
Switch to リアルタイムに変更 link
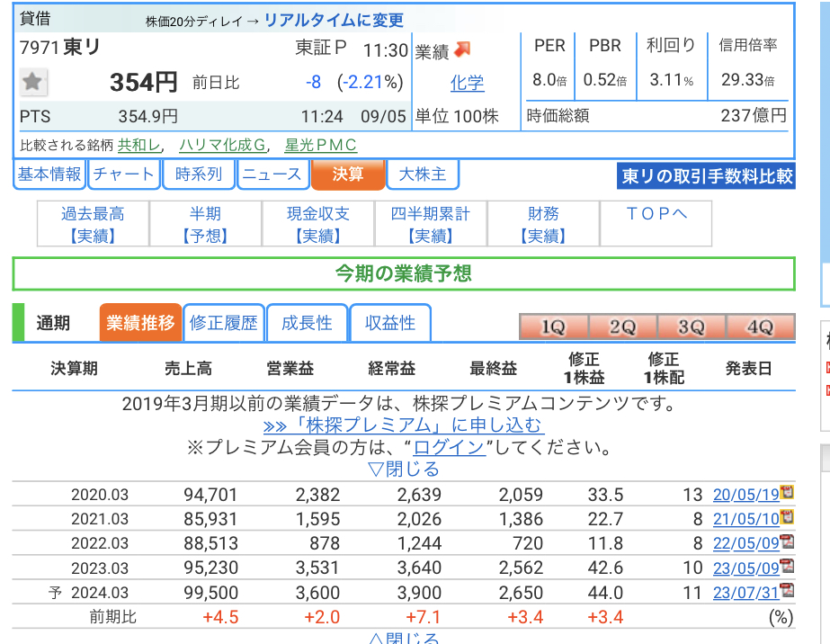(x=334, y=20)
